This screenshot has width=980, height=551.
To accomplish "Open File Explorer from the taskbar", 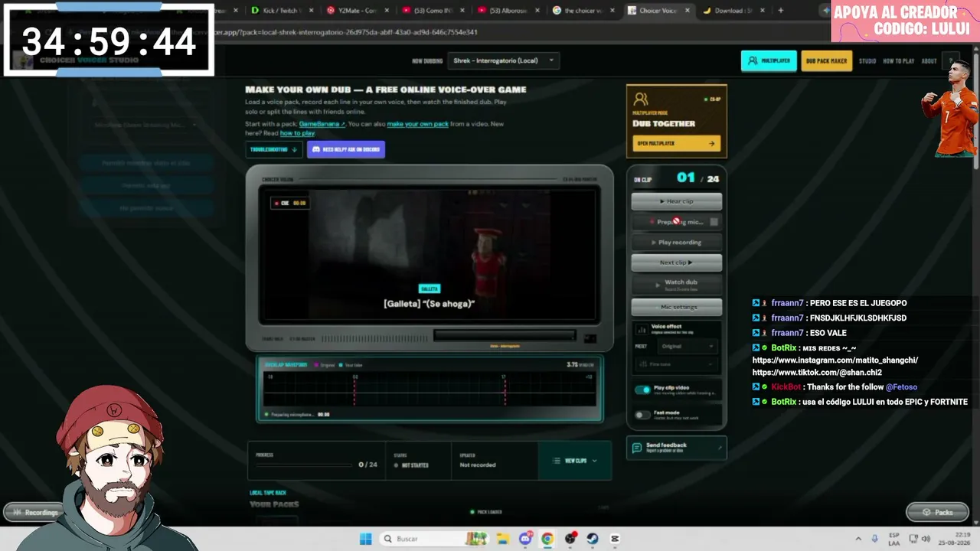I will click(502, 539).
